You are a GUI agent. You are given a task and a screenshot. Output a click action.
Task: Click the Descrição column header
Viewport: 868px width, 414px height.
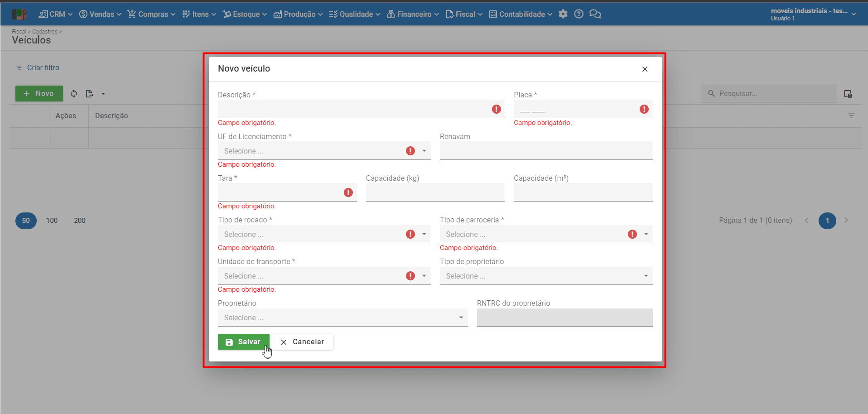(x=111, y=116)
